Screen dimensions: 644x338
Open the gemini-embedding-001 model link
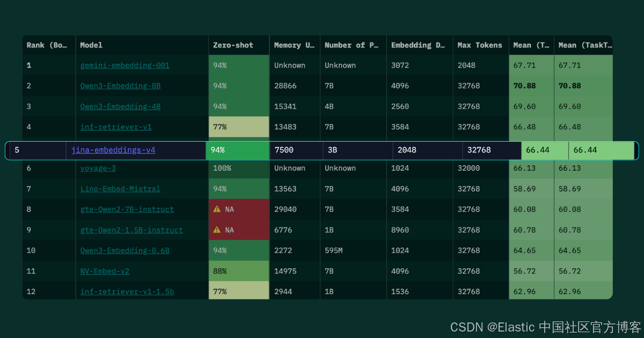click(x=125, y=65)
